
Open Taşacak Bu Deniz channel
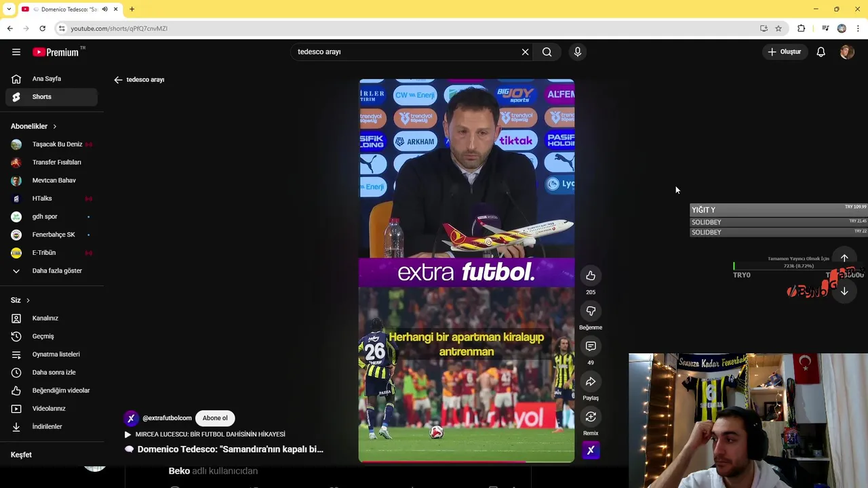point(52,144)
